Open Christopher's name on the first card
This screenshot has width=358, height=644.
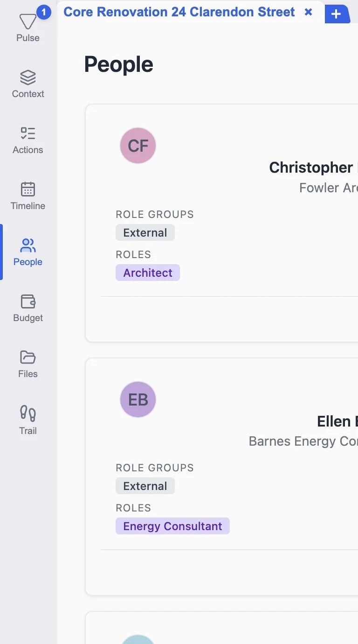pos(313,168)
